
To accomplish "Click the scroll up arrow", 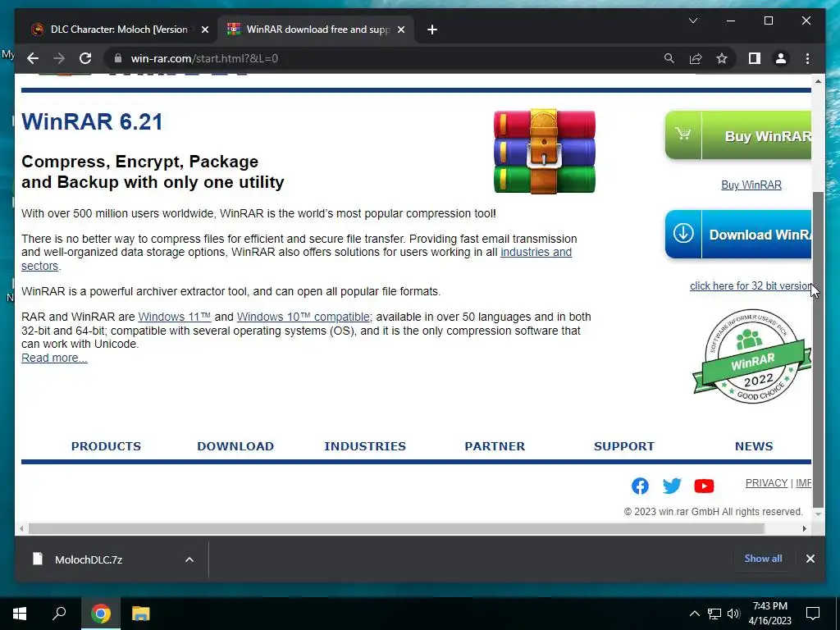I will [x=818, y=81].
